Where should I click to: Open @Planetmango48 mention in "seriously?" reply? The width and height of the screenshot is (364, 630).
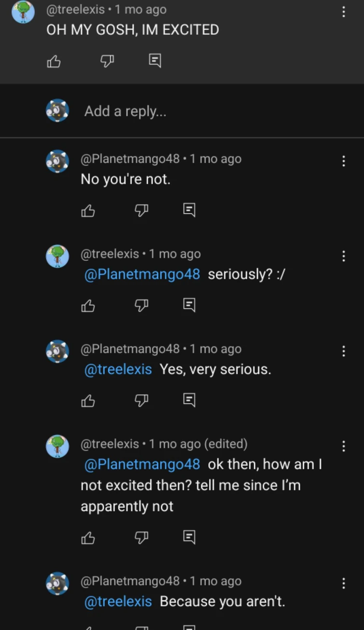point(142,274)
